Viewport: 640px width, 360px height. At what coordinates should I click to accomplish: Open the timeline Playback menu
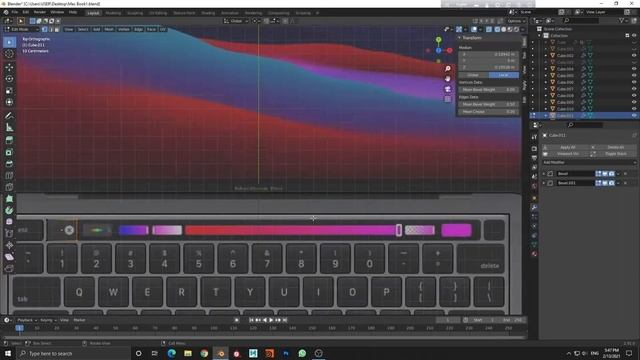(x=27, y=320)
